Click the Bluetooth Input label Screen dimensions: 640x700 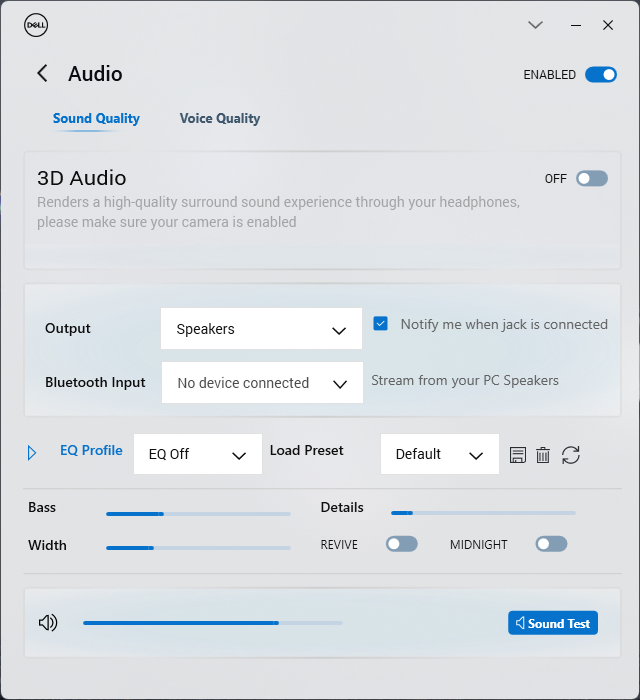[x=95, y=382]
